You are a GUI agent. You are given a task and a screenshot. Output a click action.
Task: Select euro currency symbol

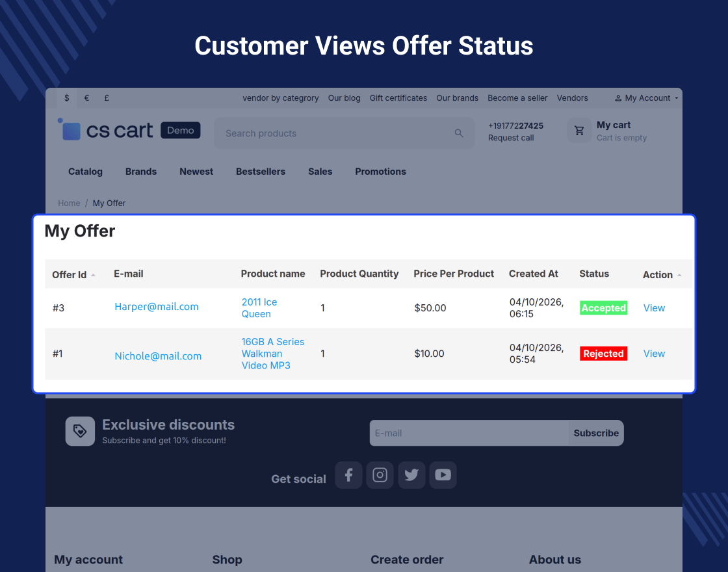point(86,98)
